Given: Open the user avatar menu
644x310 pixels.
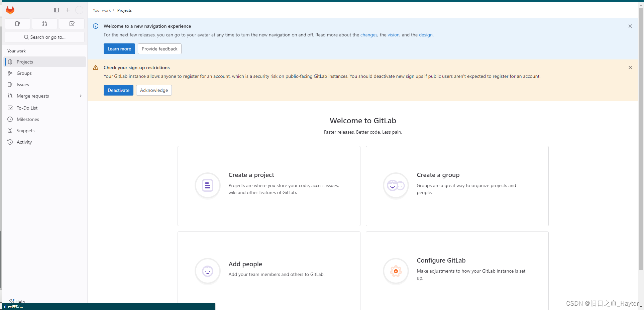Looking at the screenshot, I should click(x=79, y=10).
